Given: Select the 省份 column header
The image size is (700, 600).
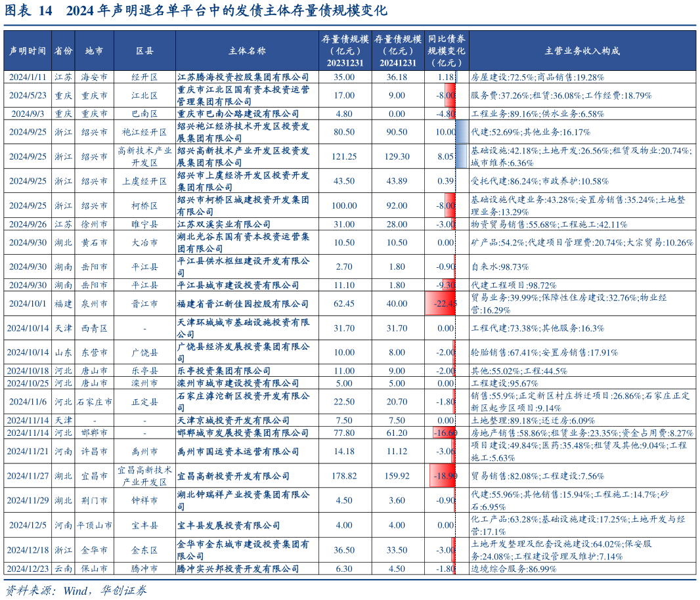Looking at the screenshot, I should tap(63, 51).
